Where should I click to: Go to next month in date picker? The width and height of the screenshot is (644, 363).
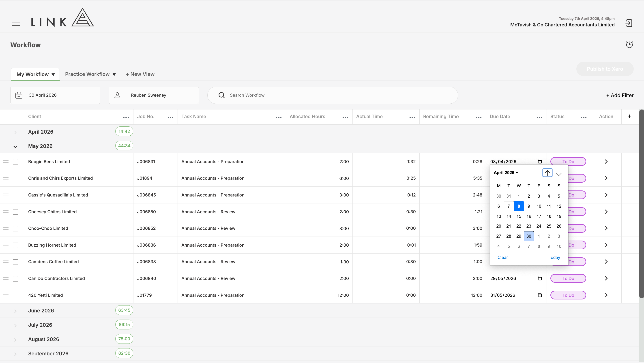coord(559,173)
